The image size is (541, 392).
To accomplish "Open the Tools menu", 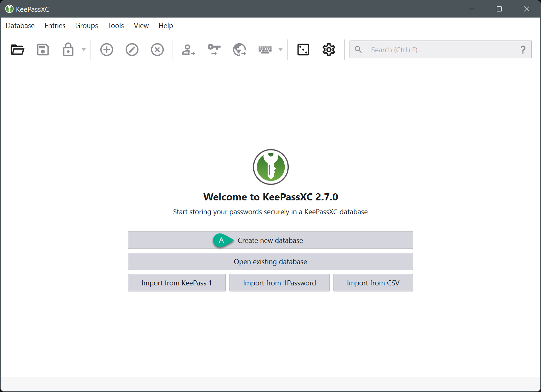I will (116, 26).
